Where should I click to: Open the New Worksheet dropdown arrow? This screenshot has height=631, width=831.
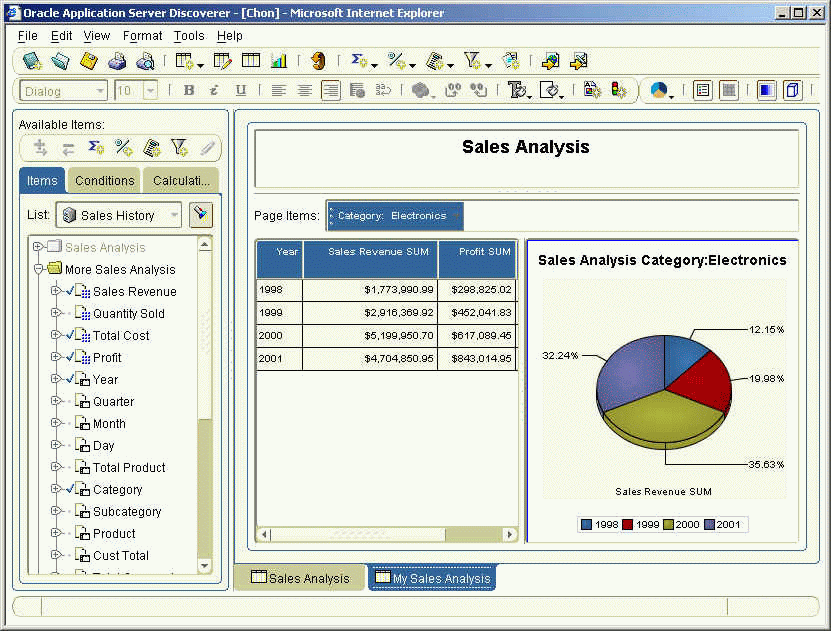pyautogui.click(x=200, y=66)
